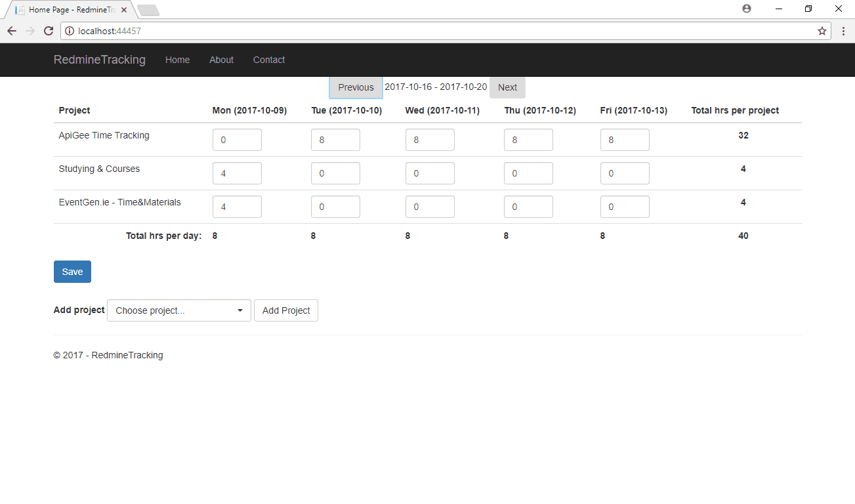The width and height of the screenshot is (855, 504).
Task: Edit ApiGee Time Tracking Tuesday hours
Action: (x=335, y=140)
